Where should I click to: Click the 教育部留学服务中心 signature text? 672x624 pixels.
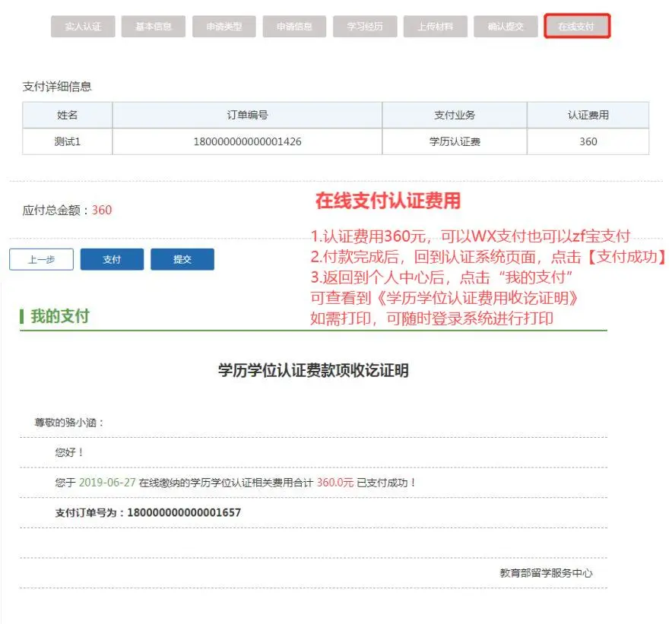click(546, 573)
